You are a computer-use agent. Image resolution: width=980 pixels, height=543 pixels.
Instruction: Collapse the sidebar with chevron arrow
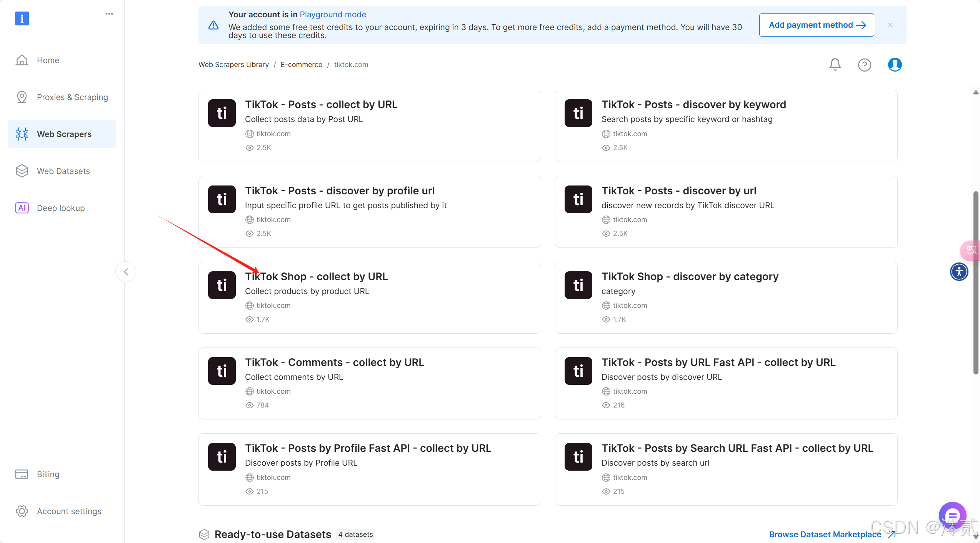point(126,272)
